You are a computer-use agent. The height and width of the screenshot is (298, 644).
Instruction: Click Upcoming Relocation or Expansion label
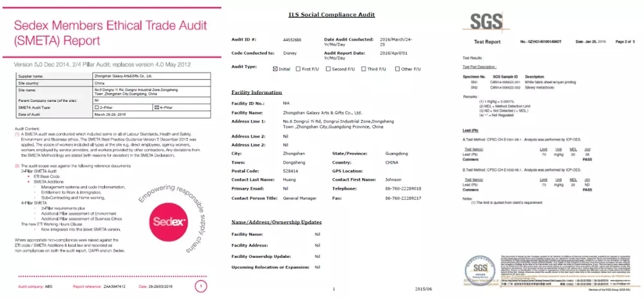pos(270,267)
